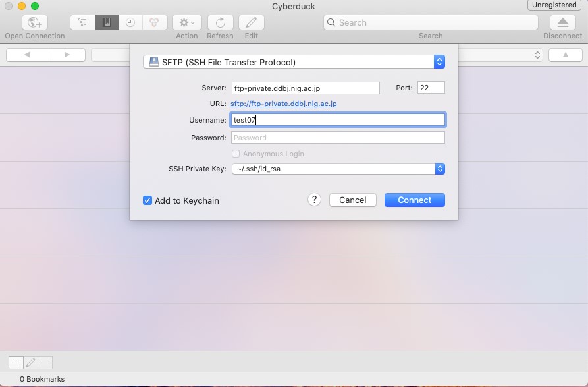
Task: Toggle the Anonymous Login checkbox
Action: click(x=236, y=154)
